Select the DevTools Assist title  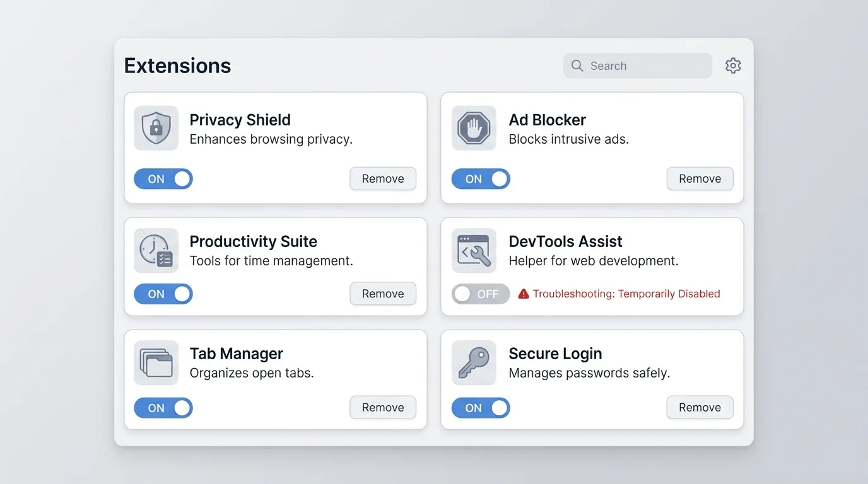(566, 241)
